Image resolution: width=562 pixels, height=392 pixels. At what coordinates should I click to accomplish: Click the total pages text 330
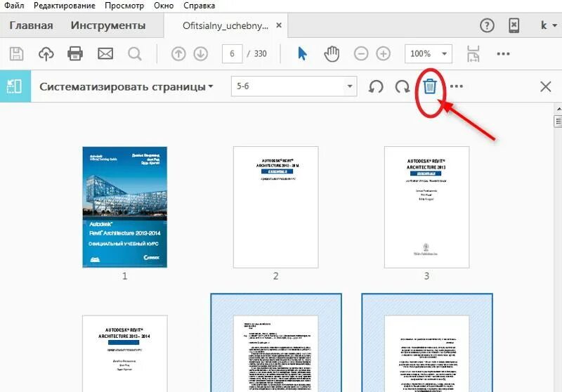260,54
